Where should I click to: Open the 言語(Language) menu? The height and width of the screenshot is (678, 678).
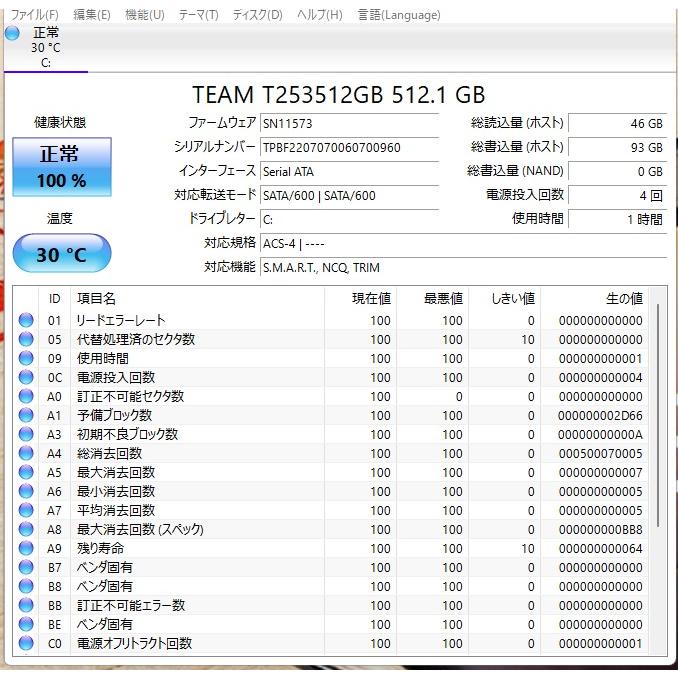pyautogui.click(x=399, y=15)
